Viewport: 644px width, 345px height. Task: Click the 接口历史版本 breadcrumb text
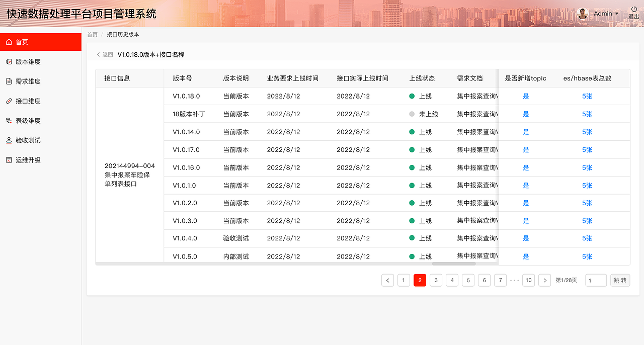tap(123, 35)
